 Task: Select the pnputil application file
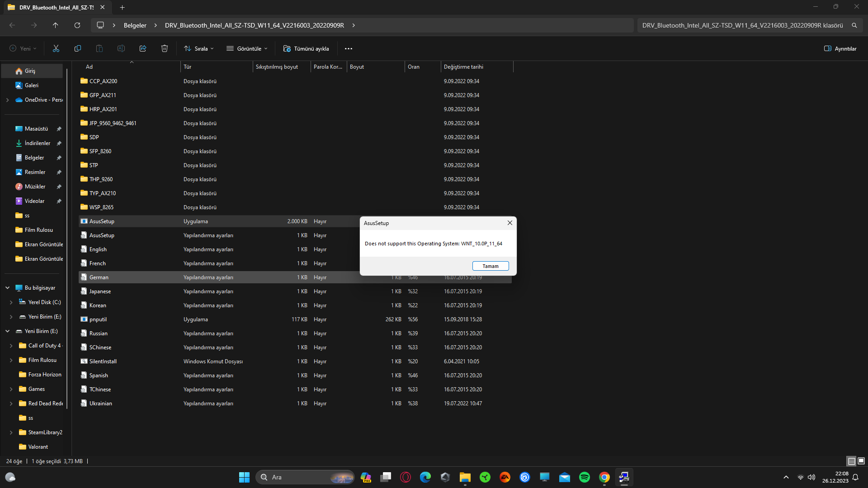[x=98, y=319]
